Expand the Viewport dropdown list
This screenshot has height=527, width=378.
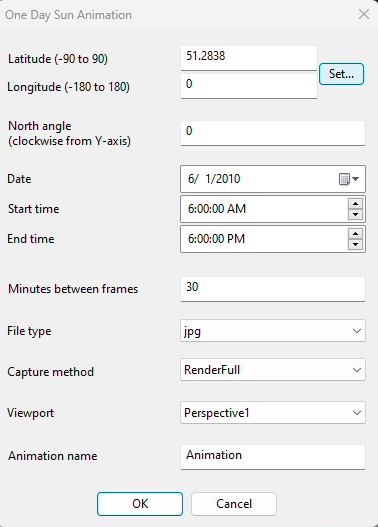tap(273, 412)
